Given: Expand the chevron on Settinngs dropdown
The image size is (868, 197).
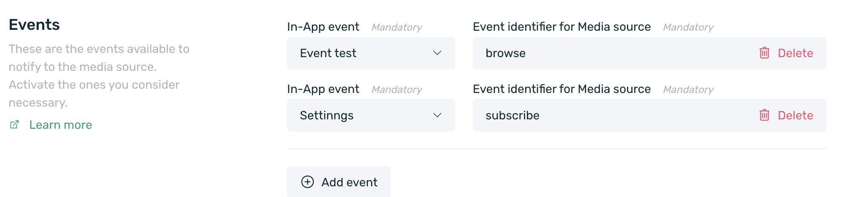Looking at the screenshot, I should click(x=437, y=115).
